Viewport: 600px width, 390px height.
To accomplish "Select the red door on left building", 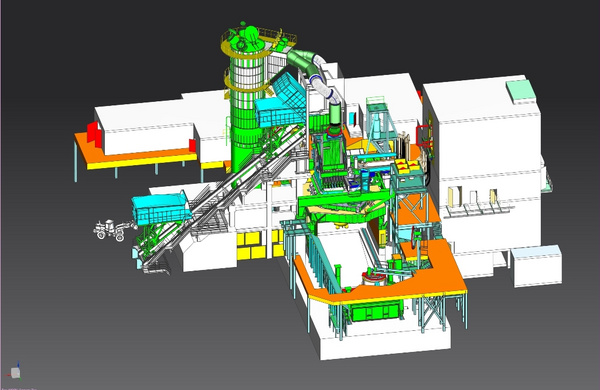I will click(x=94, y=135).
